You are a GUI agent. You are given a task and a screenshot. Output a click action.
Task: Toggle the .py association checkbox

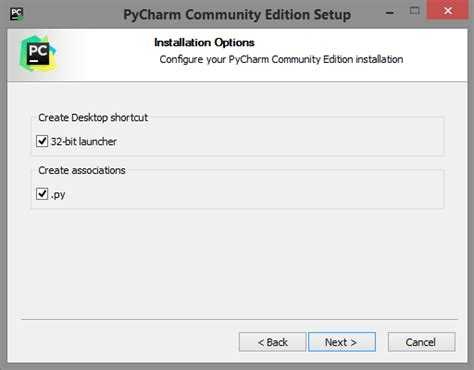[x=42, y=194]
